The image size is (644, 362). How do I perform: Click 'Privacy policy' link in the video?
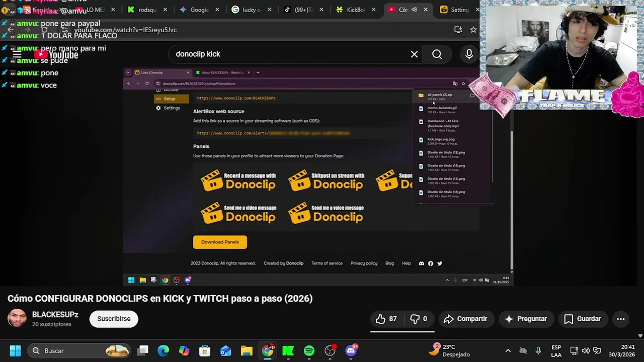(x=364, y=263)
